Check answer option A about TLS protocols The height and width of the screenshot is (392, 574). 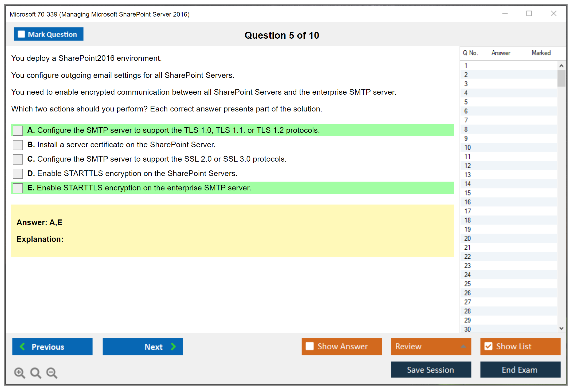[x=18, y=130]
